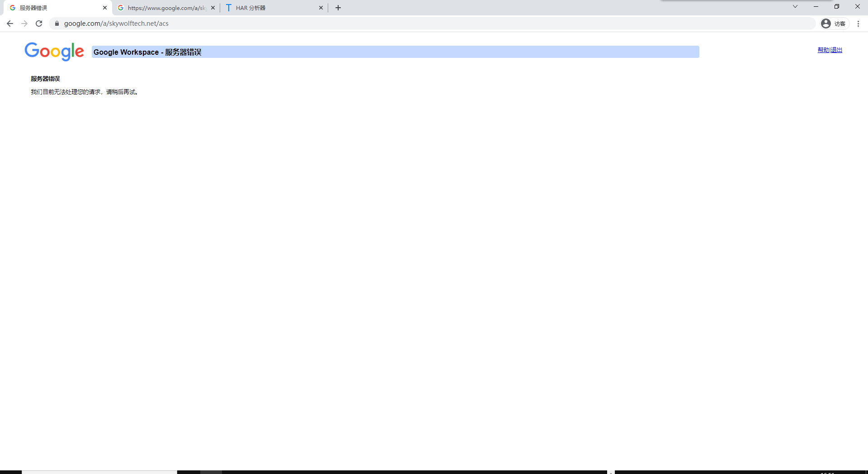
Task: Open the Chrome three-dot menu
Action: point(858,24)
